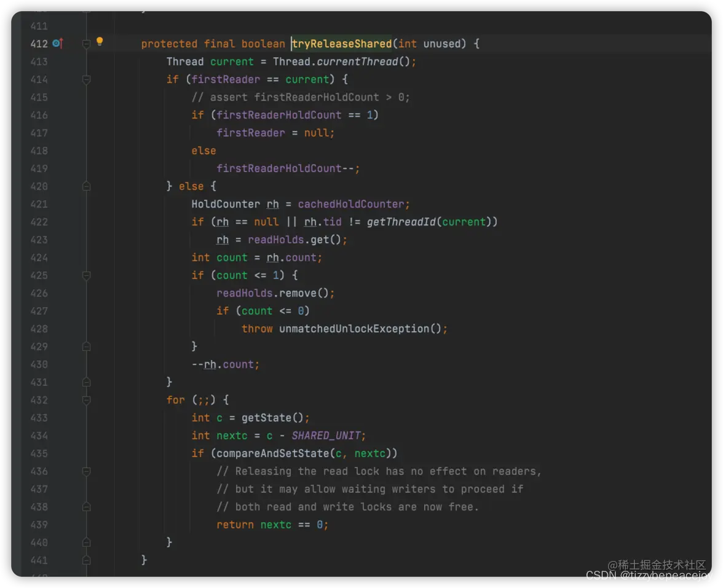Click the firstReaderHoldCount-- statement

coord(288,168)
